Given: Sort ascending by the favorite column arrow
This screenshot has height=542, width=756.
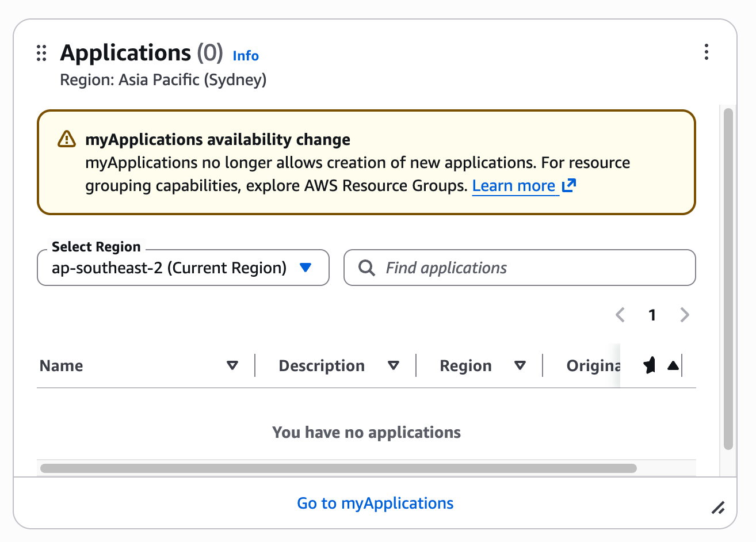Looking at the screenshot, I should tap(673, 365).
